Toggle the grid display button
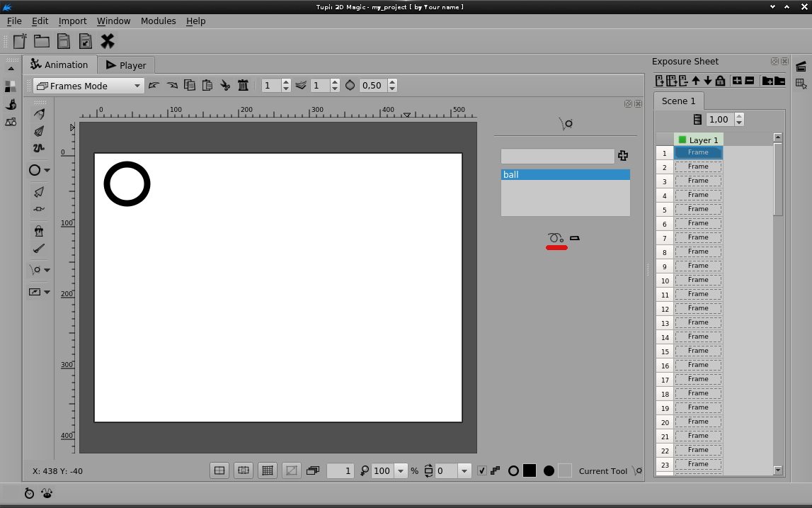The image size is (812, 508). [267, 470]
